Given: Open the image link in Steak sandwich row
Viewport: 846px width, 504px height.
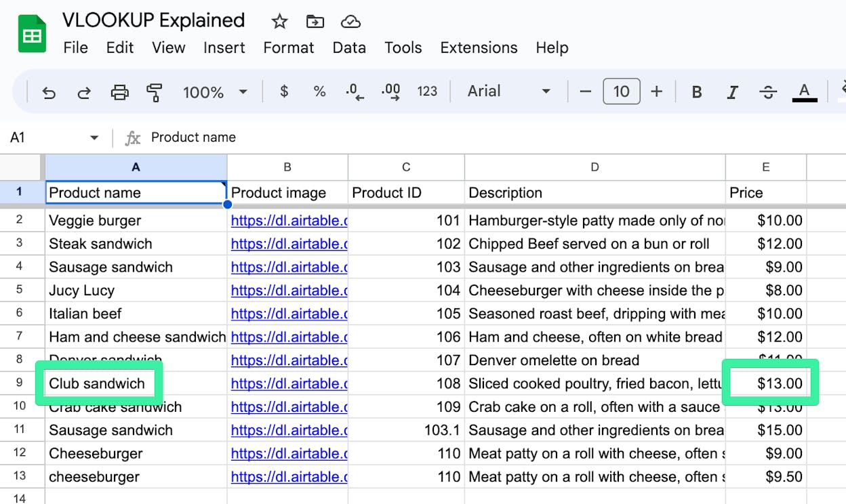Looking at the screenshot, I should tap(289, 244).
